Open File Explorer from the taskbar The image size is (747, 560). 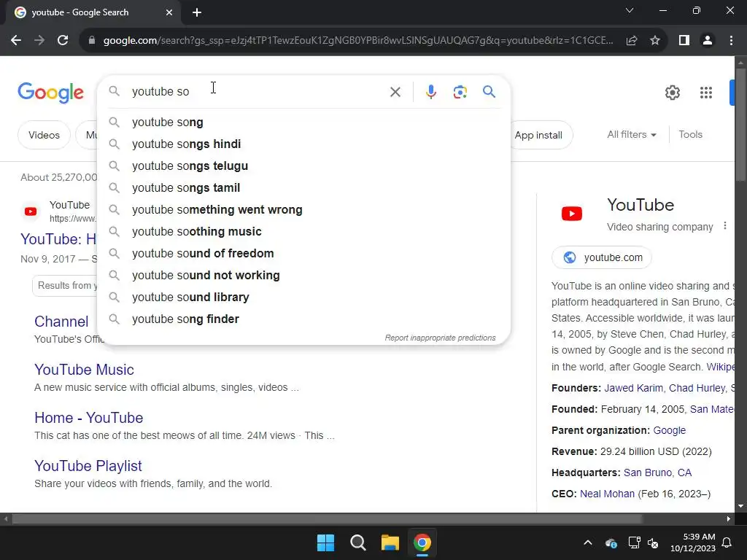(390, 542)
